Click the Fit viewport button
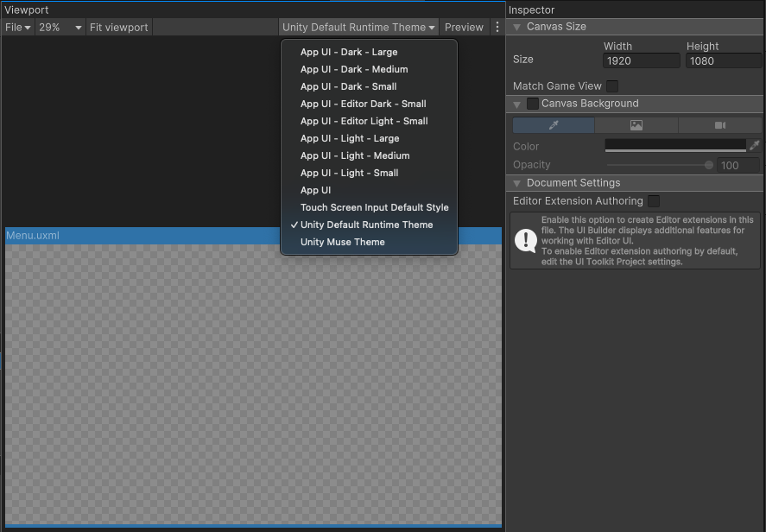 click(x=119, y=28)
